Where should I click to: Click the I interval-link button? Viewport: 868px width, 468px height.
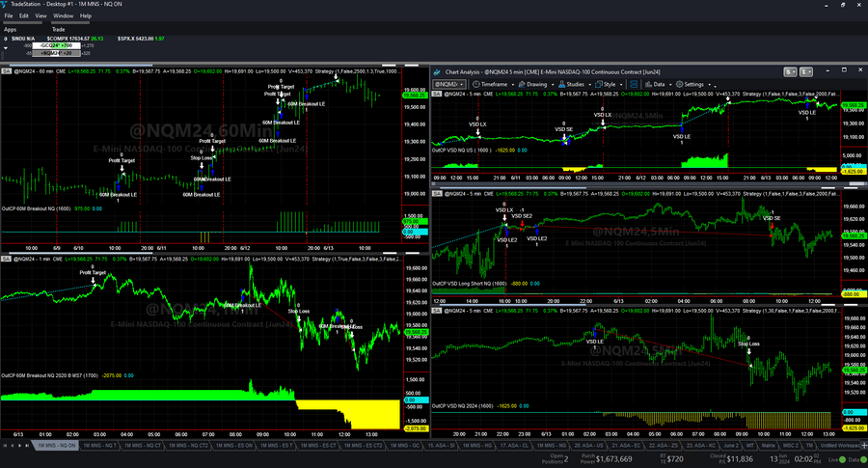coord(806,72)
